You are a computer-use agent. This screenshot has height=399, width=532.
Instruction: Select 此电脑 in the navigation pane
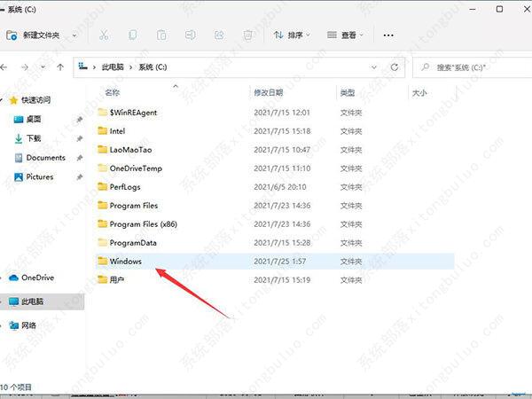click(x=35, y=301)
